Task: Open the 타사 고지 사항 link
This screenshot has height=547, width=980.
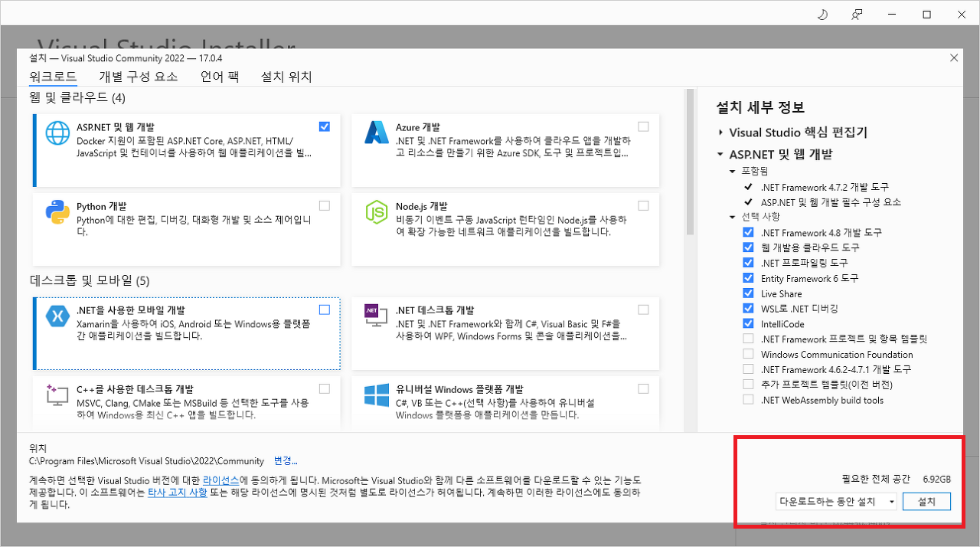Action: pos(177,493)
